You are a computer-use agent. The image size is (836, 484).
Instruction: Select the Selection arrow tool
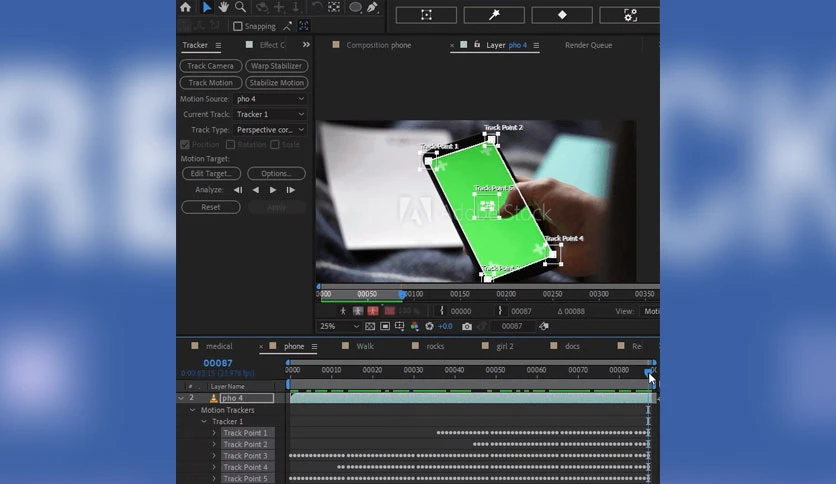point(206,7)
